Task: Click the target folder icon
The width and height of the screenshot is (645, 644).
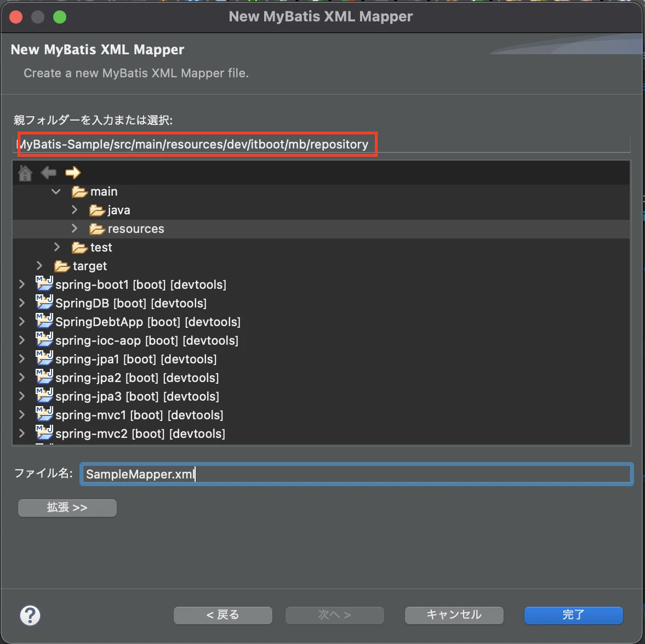Action: 62,266
